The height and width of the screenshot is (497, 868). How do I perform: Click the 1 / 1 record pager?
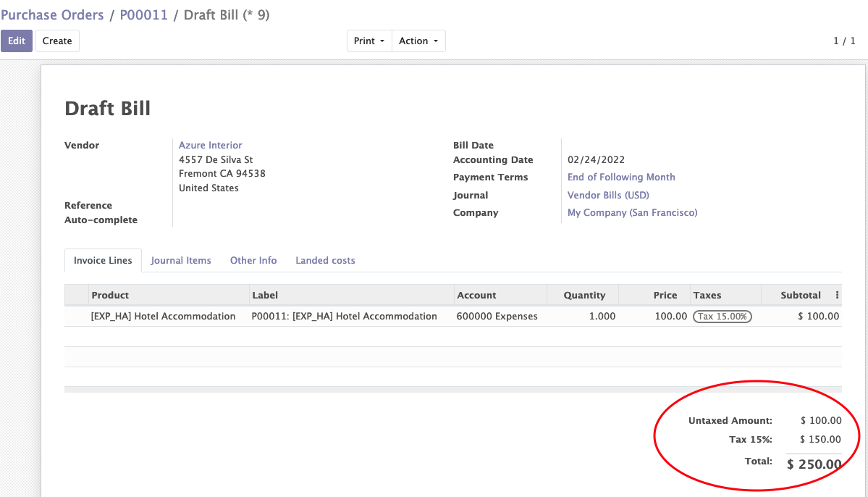pos(845,41)
